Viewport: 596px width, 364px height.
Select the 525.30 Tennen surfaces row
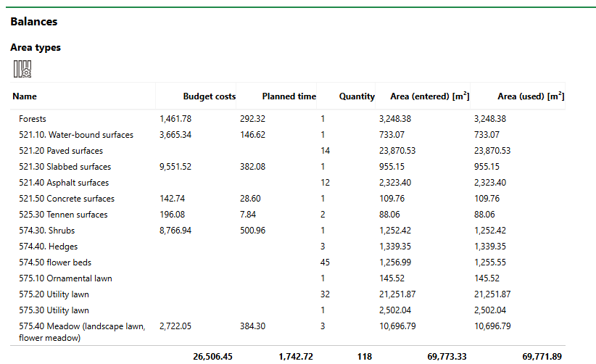click(x=63, y=215)
